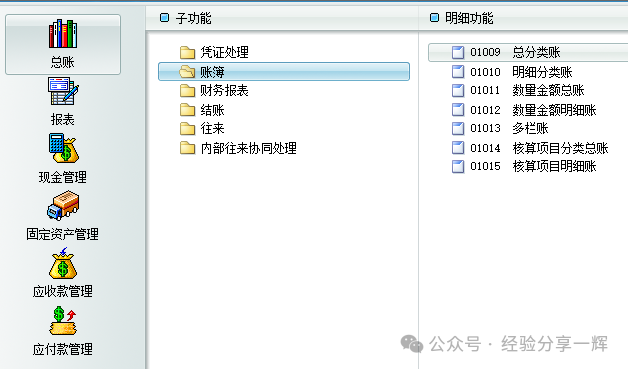Open 01014 核算项目分类总账 item
The height and width of the screenshot is (369, 628).
coord(530,148)
